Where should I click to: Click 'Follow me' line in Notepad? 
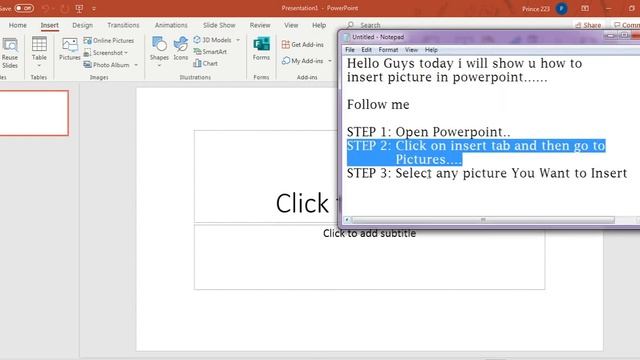pyautogui.click(x=378, y=104)
